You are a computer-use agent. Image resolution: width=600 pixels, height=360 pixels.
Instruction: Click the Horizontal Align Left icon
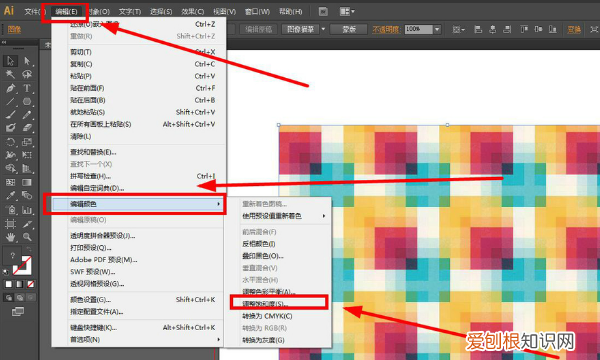[x=478, y=29]
